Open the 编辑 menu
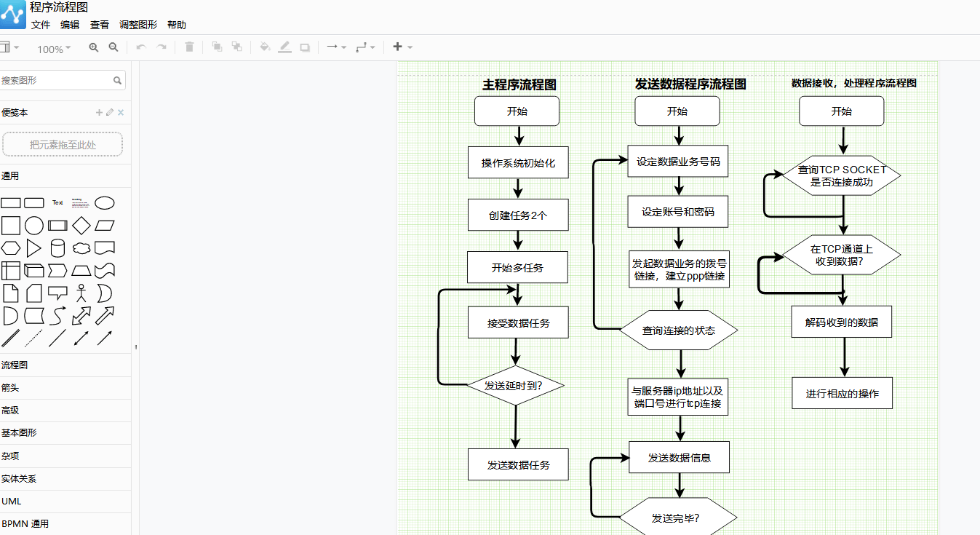The height and width of the screenshot is (535, 980). point(70,25)
